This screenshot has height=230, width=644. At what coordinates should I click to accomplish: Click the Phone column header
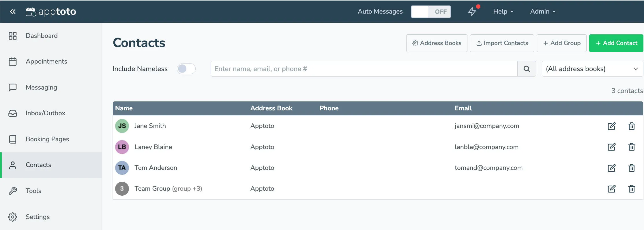coord(329,108)
